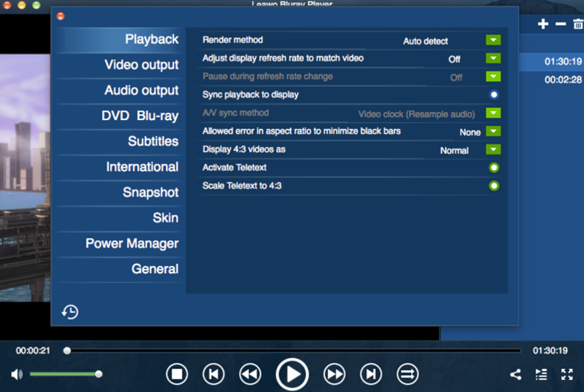Toggle the playlist panel icon
584x392 pixels.
point(541,374)
